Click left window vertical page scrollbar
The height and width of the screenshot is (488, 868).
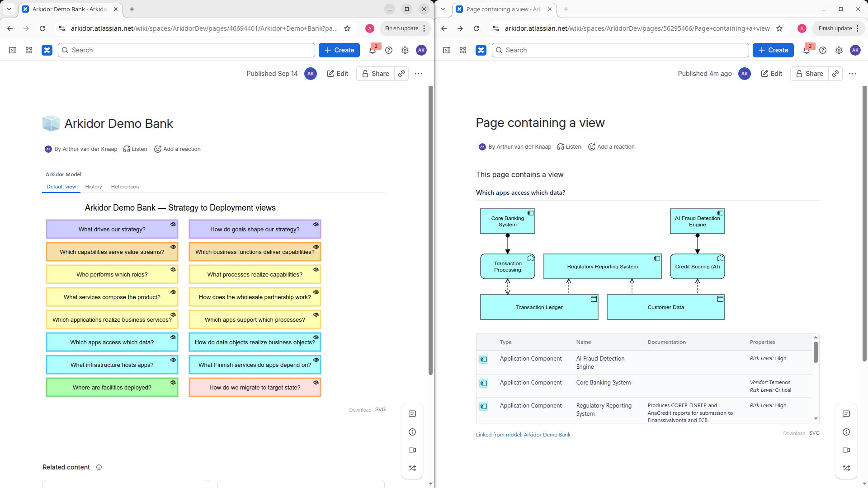click(x=431, y=230)
